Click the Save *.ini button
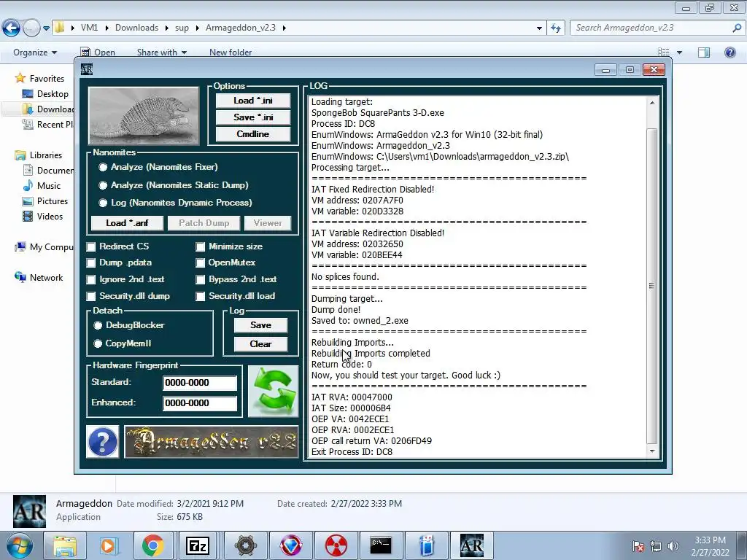This screenshot has width=747, height=560. pyautogui.click(x=253, y=117)
